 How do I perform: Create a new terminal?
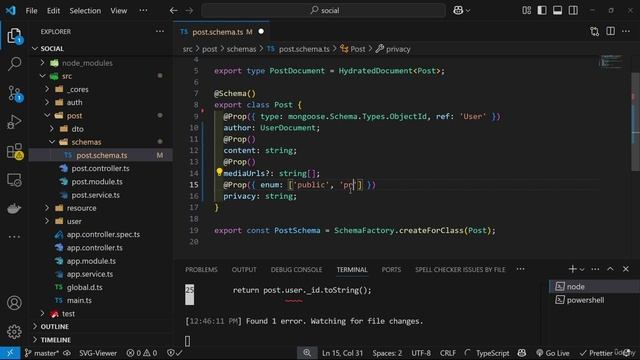573,269
